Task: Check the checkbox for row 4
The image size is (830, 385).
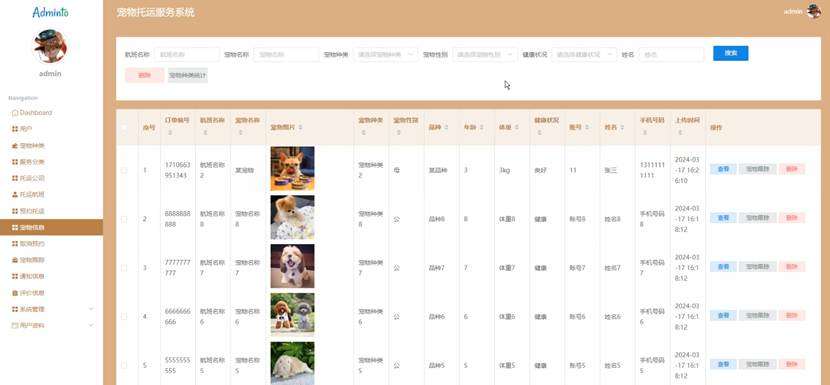Action: tap(124, 317)
